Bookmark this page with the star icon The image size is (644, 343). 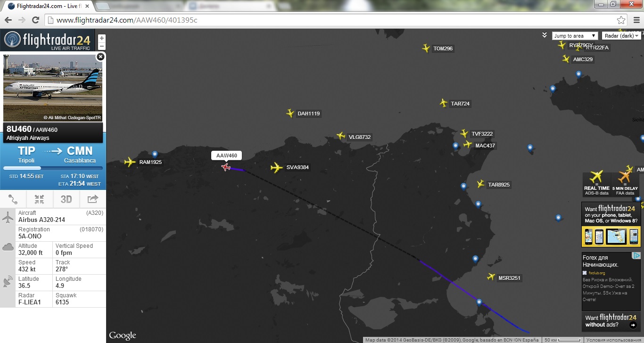pos(621,20)
